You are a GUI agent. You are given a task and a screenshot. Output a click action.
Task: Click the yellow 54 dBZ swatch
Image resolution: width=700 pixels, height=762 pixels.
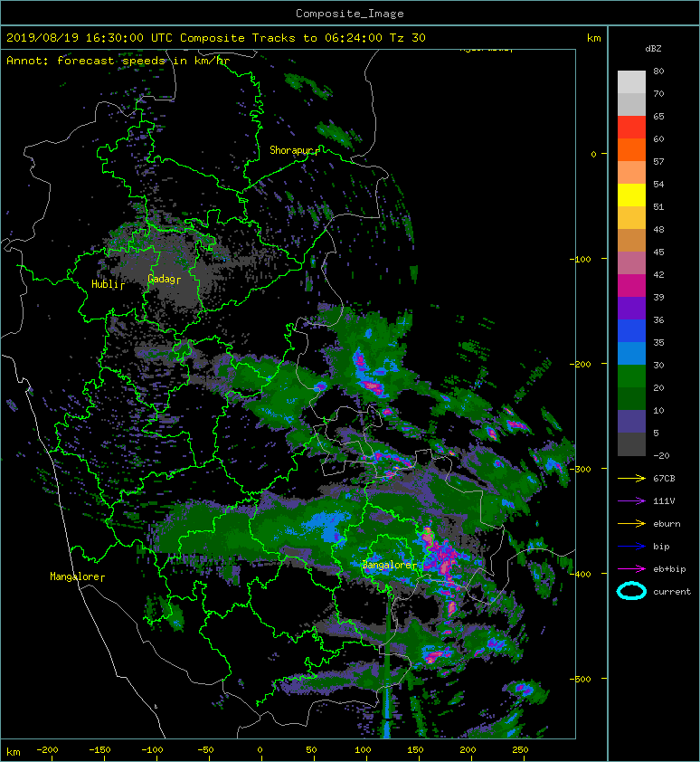pos(631,195)
